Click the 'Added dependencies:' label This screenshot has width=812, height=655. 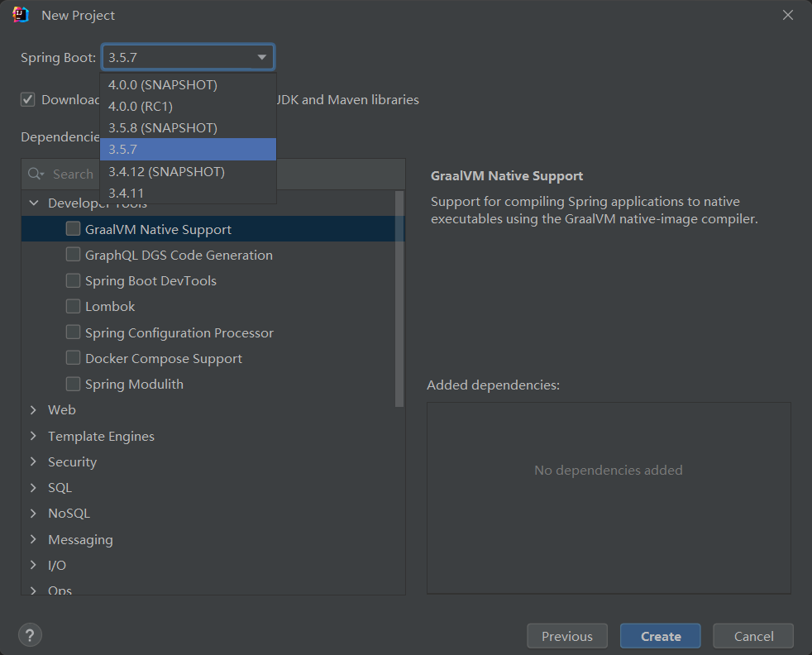tap(494, 385)
